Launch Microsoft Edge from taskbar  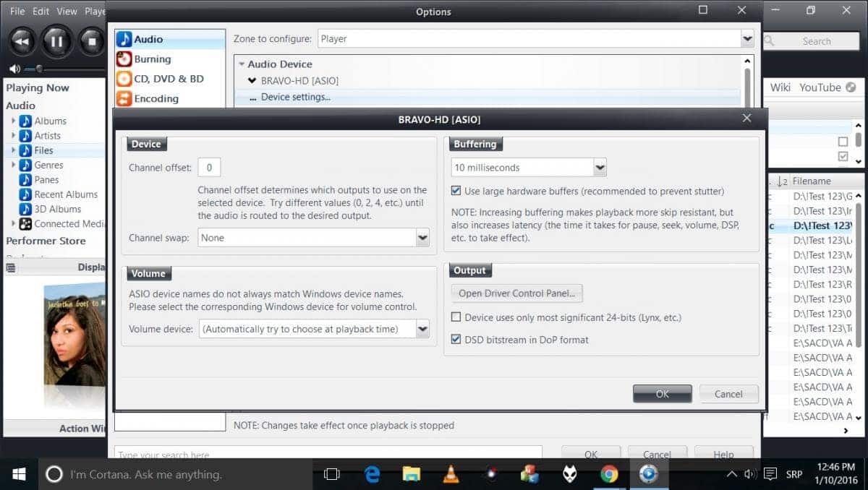point(373,475)
